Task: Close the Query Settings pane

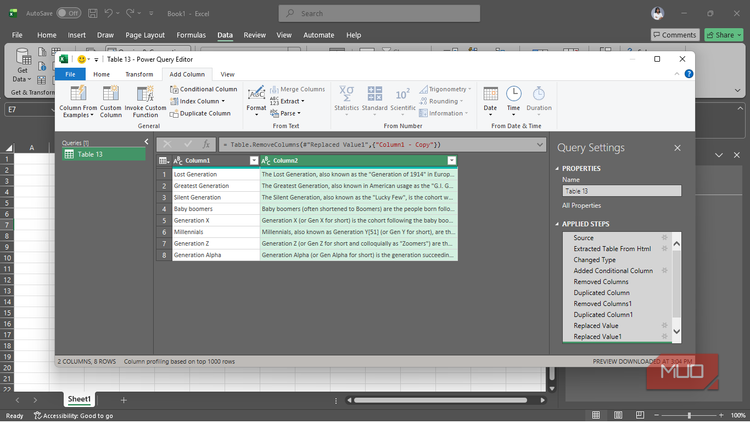Action: point(677,148)
